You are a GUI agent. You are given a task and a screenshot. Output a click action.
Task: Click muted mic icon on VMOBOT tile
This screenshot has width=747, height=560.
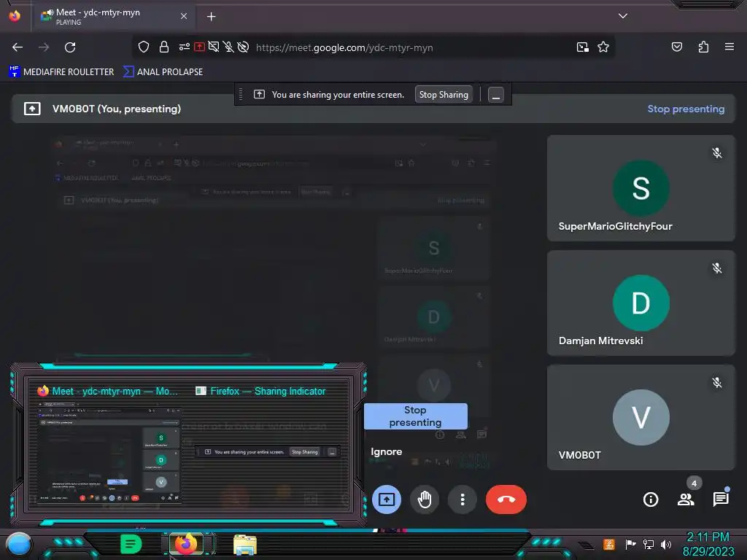point(716,382)
